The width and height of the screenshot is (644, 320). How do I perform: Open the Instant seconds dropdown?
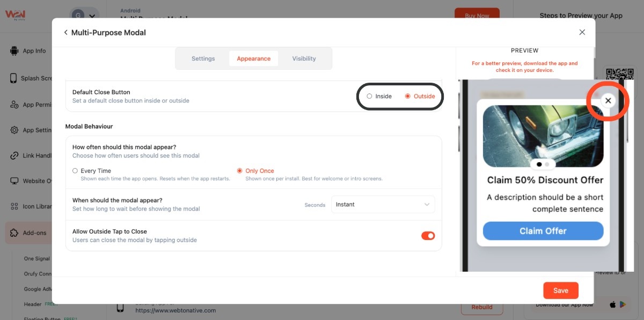click(x=383, y=205)
